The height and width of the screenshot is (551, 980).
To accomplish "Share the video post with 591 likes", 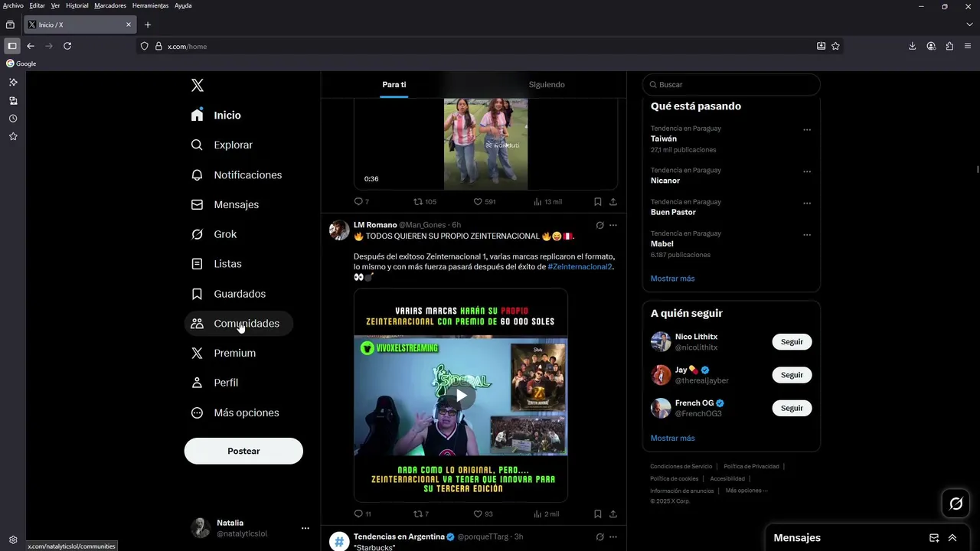I will click(612, 202).
